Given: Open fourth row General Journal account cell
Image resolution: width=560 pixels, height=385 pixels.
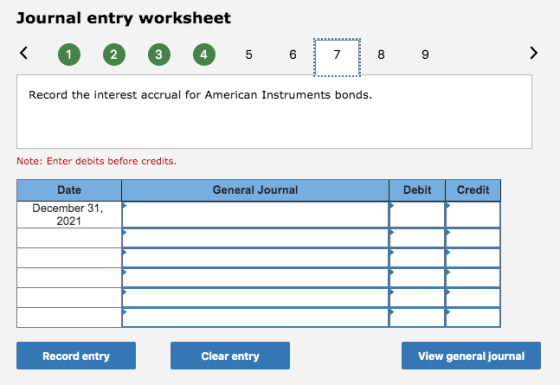Looking at the screenshot, I should point(255,278).
